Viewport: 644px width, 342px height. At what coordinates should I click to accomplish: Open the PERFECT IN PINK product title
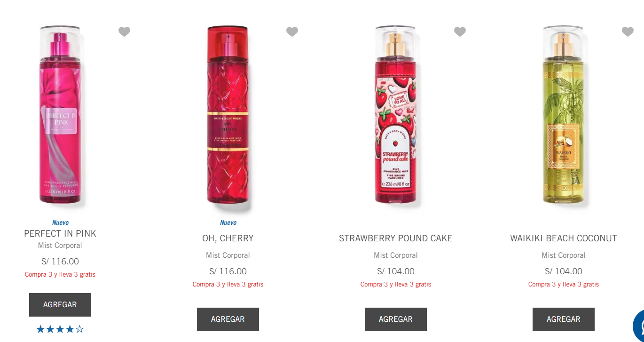point(60,233)
